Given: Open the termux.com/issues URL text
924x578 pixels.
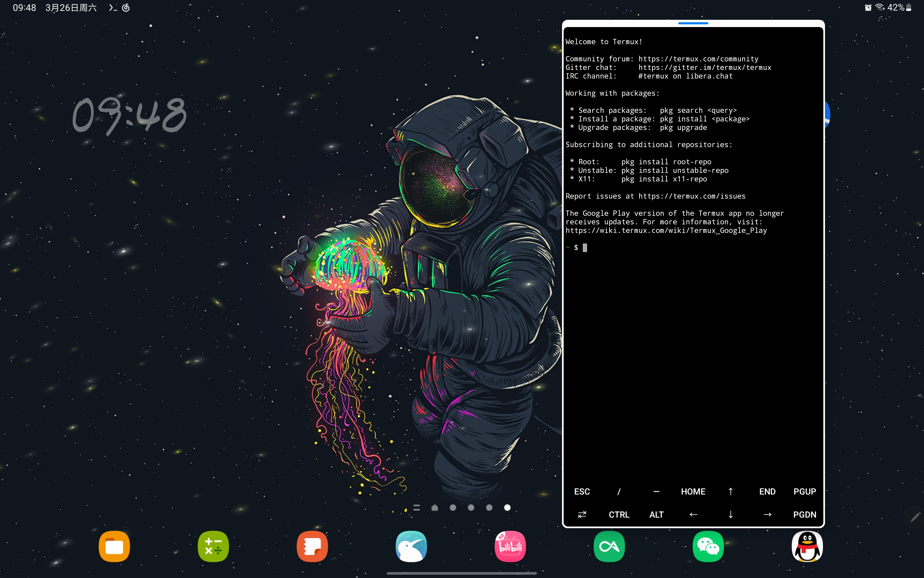Looking at the screenshot, I should point(692,196).
